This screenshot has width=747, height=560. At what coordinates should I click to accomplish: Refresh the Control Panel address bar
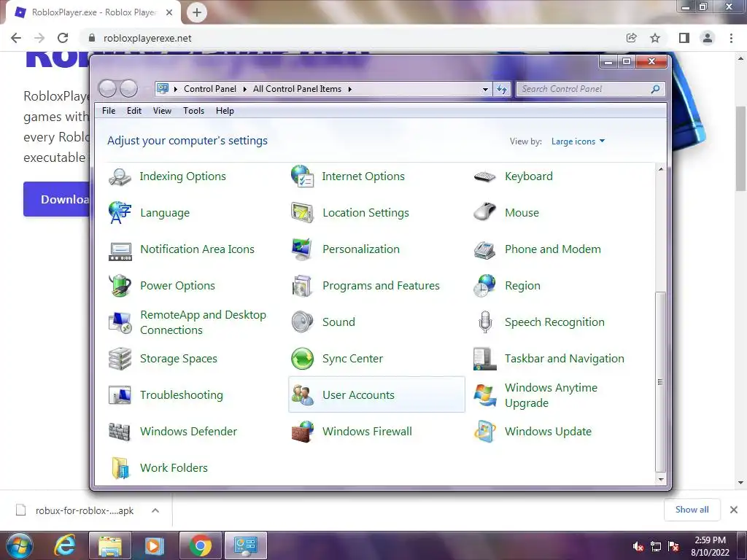click(x=502, y=89)
